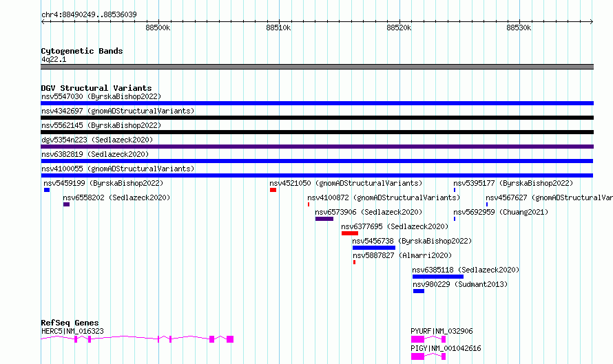This screenshot has width=613, height=364.
Task: Select the red nsv6377695 feature bar
Action: click(350, 233)
